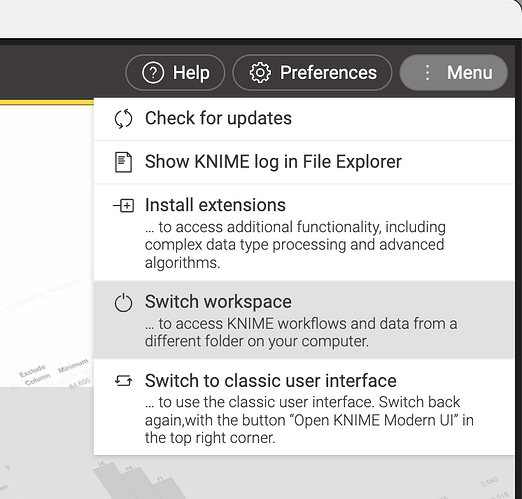Select Check for updates

point(304,119)
